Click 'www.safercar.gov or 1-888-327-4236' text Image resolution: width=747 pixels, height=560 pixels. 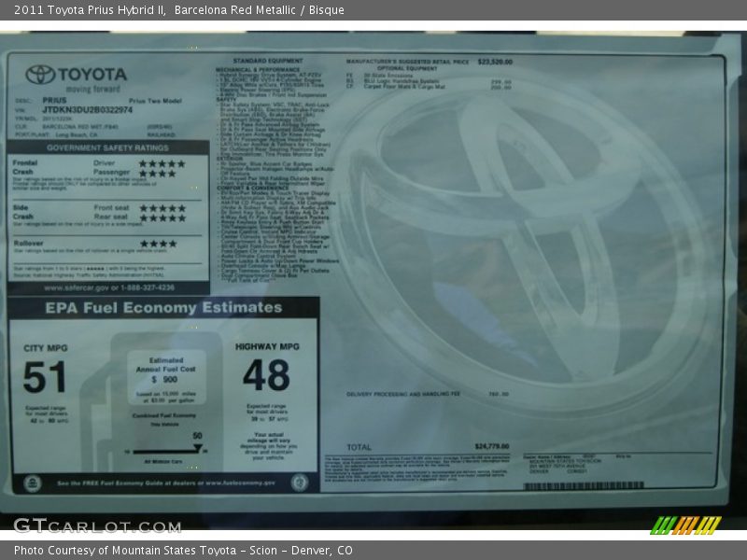[x=109, y=287]
